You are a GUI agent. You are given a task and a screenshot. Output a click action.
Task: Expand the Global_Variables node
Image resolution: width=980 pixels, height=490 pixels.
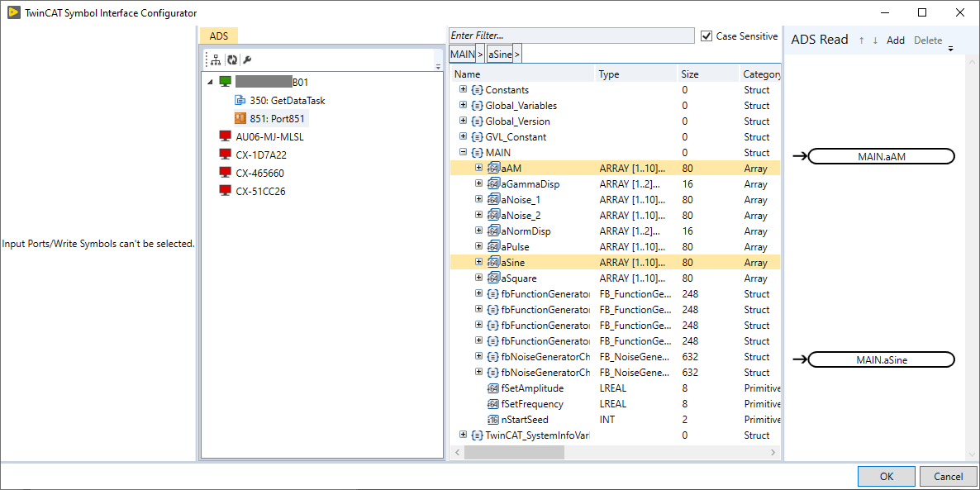pos(463,105)
